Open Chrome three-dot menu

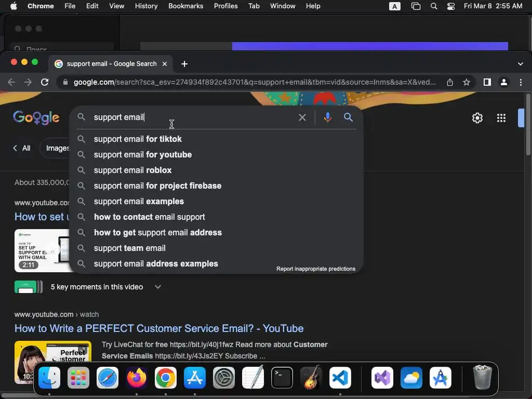(x=521, y=82)
